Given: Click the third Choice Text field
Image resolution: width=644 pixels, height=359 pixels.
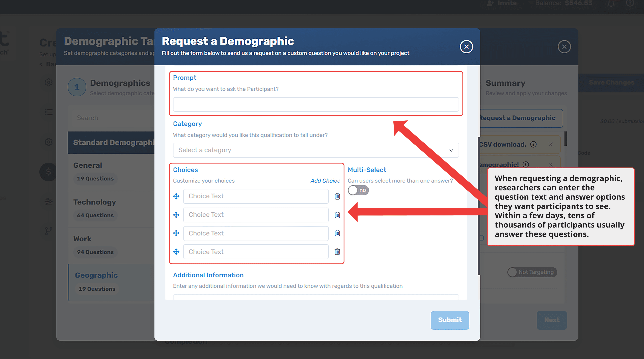Looking at the screenshot, I should tap(255, 233).
